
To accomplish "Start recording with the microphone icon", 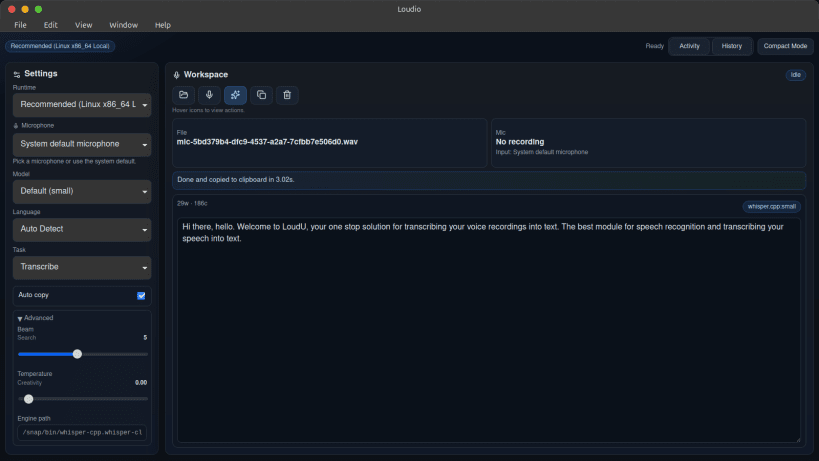I will (x=209, y=95).
